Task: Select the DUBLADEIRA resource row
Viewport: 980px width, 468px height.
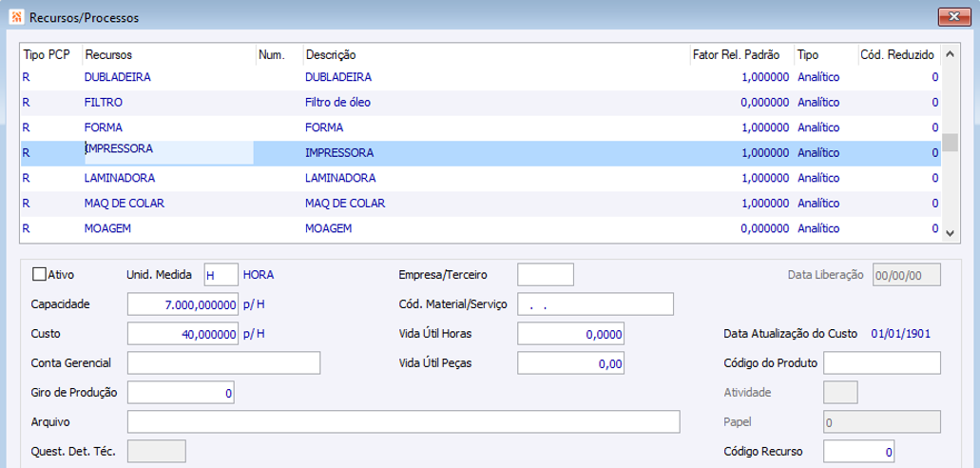Action: tap(481, 77)
